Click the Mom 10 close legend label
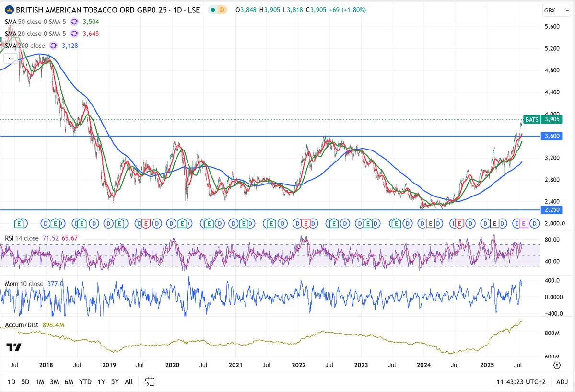Viewport: 575px width, 392px height. pyautogui.click(x=24, y=284)
